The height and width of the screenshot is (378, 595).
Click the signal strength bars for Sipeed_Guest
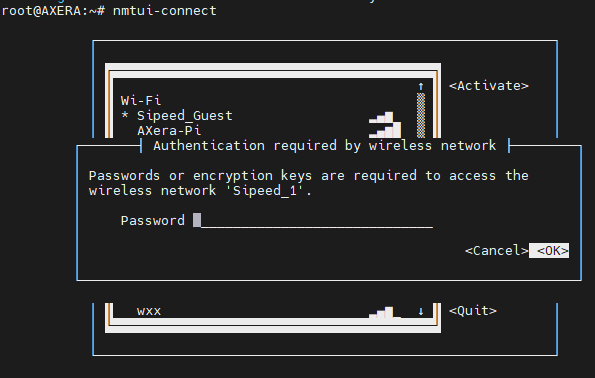click(x=381, y=117)
